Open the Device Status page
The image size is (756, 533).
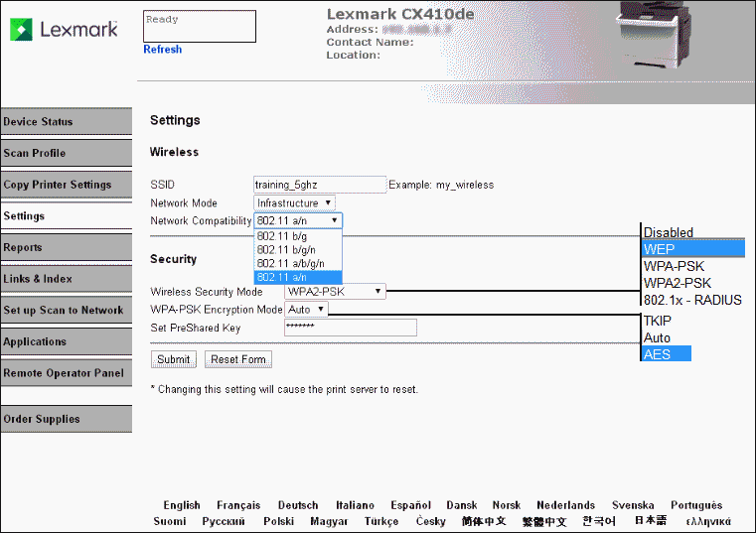[x=67, y=121]
